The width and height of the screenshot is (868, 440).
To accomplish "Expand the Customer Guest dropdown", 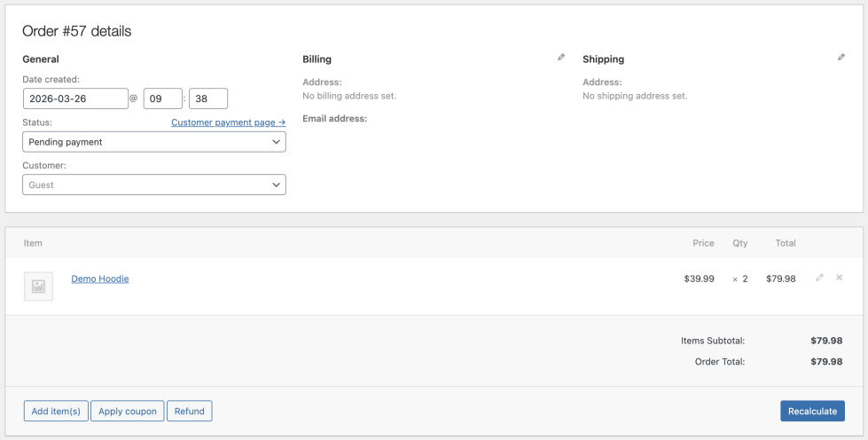I will [153, 185].
